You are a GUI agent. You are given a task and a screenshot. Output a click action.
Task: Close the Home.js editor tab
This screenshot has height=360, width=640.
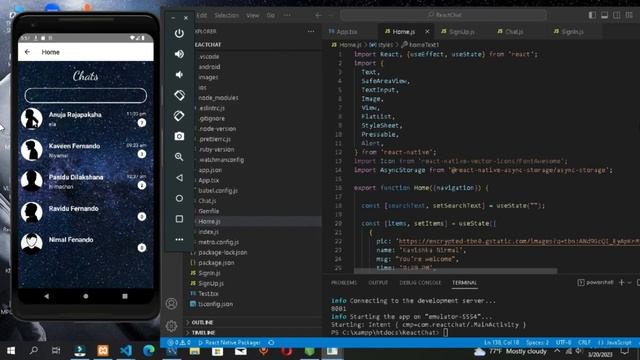pyautogui.click(x=427, y=31)
